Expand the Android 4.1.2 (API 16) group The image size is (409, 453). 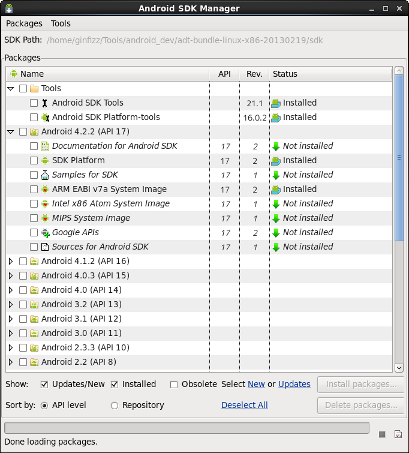coord(11,261)
